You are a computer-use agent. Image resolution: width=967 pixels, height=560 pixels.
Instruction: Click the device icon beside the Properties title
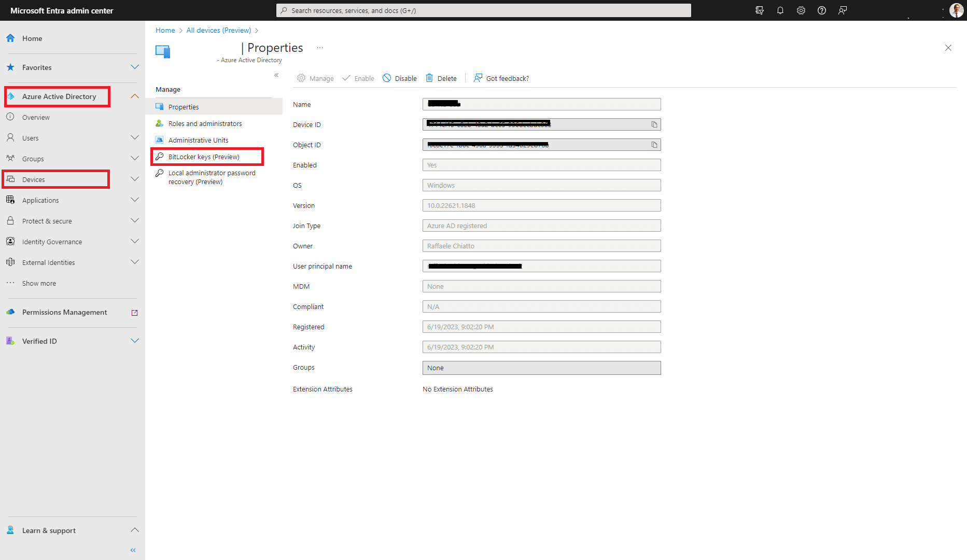(x=163, y=51)
